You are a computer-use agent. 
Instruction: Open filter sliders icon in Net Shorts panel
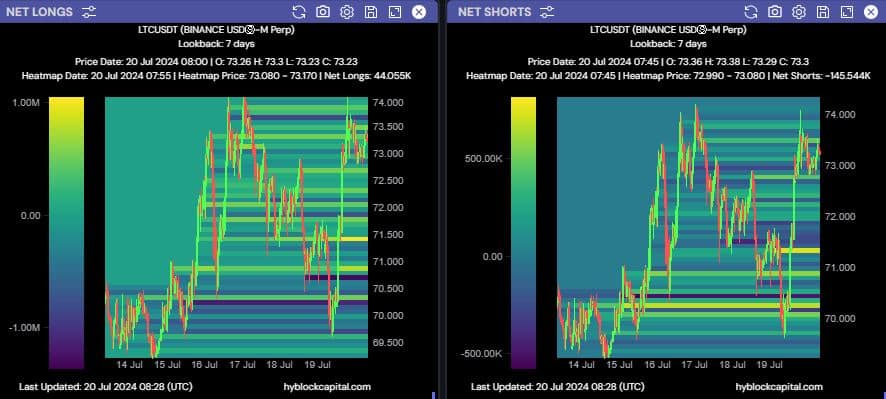click(546, 12)
